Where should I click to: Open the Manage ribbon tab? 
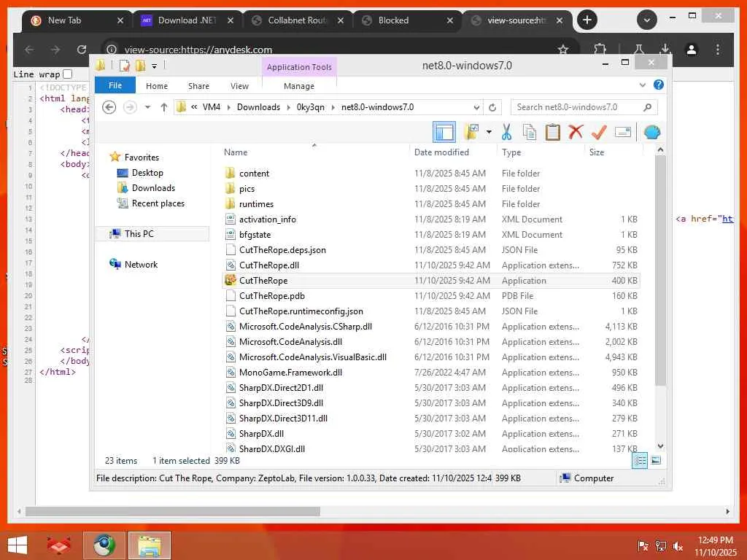pos(298,86)
